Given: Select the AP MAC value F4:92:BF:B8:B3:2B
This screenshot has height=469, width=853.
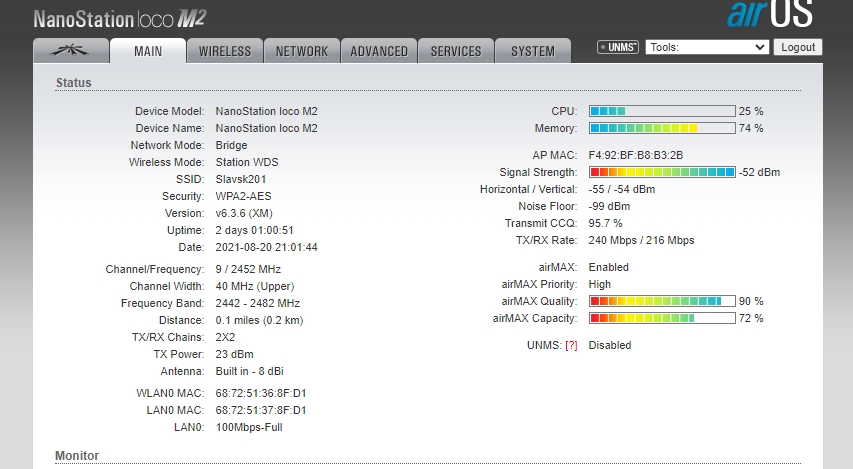Looking at the screenshot, I should tap(635, 155).
